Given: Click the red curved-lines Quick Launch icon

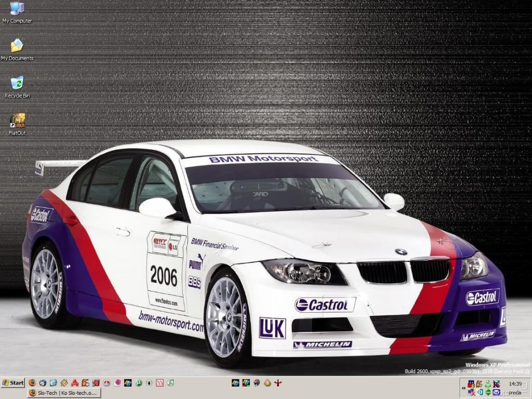Looking at the screenshot, I should 160,383.
